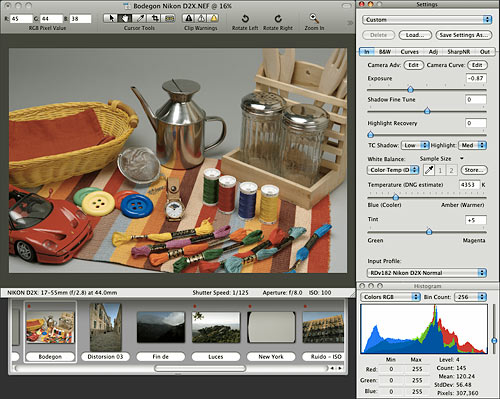Click the B pixel value field
This screenshot has height=399, width=500.
[80, 19]
